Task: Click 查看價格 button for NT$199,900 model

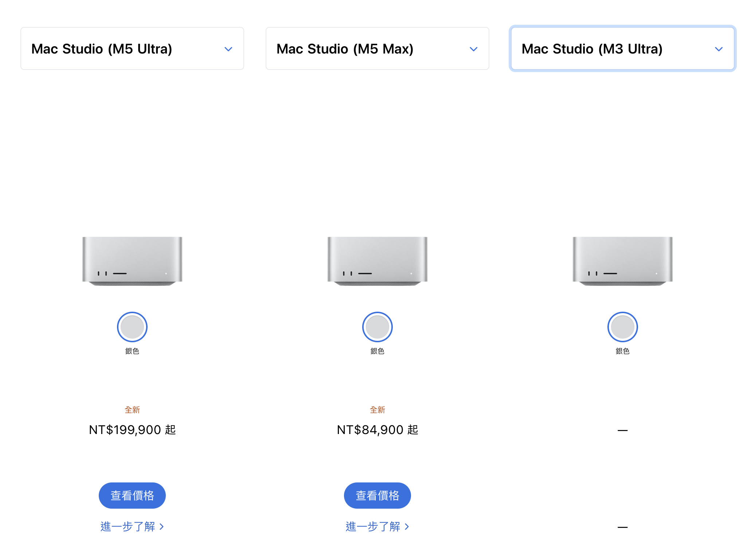Action: (x=132, y=496)
